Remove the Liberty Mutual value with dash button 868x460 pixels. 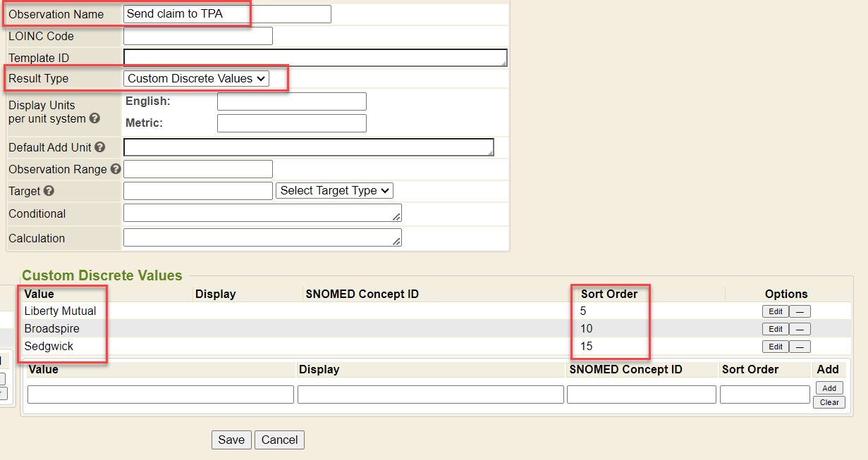click(800, 311)
